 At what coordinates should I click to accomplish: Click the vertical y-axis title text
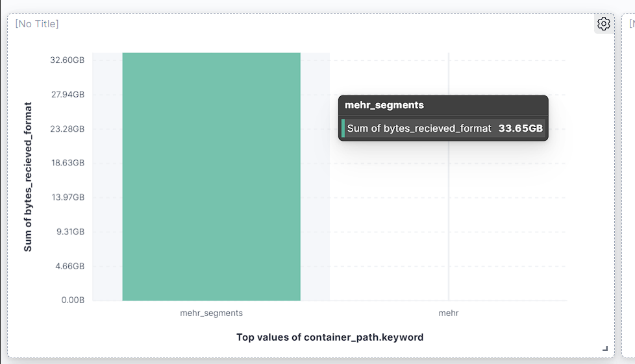pyautogui.click(x=28, y=176)
